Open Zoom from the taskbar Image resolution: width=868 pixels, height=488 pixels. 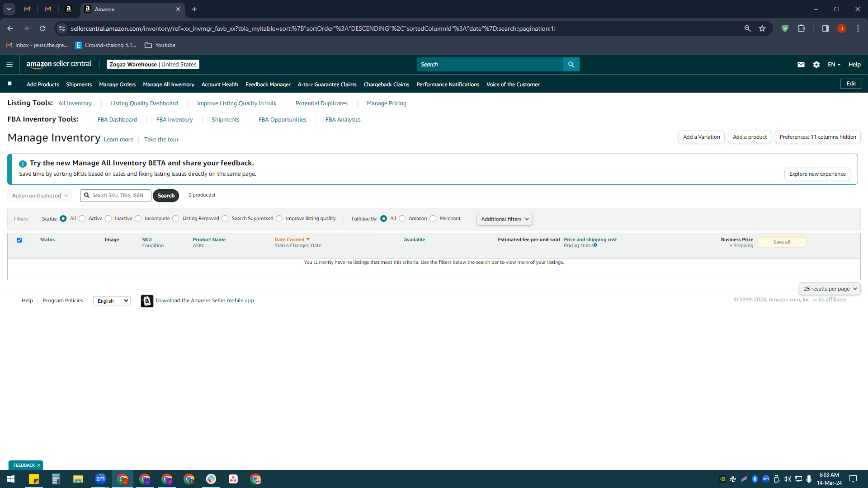[x=100, y=479]
